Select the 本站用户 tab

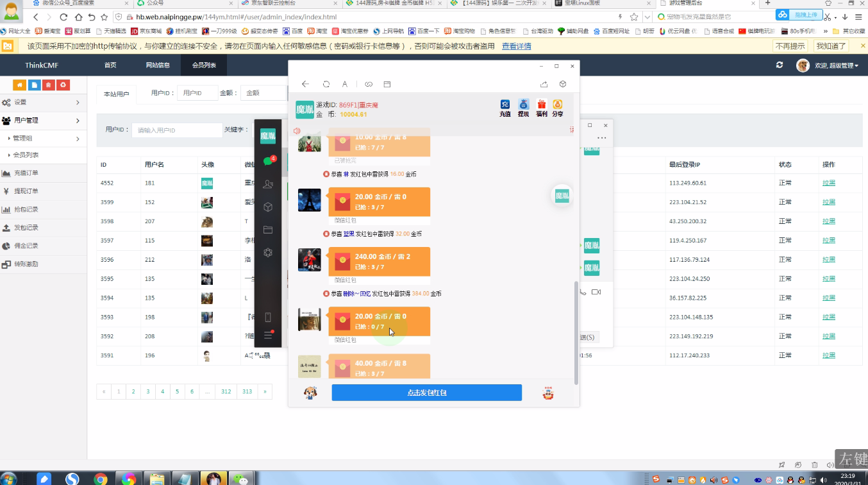(x=116, y=94)
